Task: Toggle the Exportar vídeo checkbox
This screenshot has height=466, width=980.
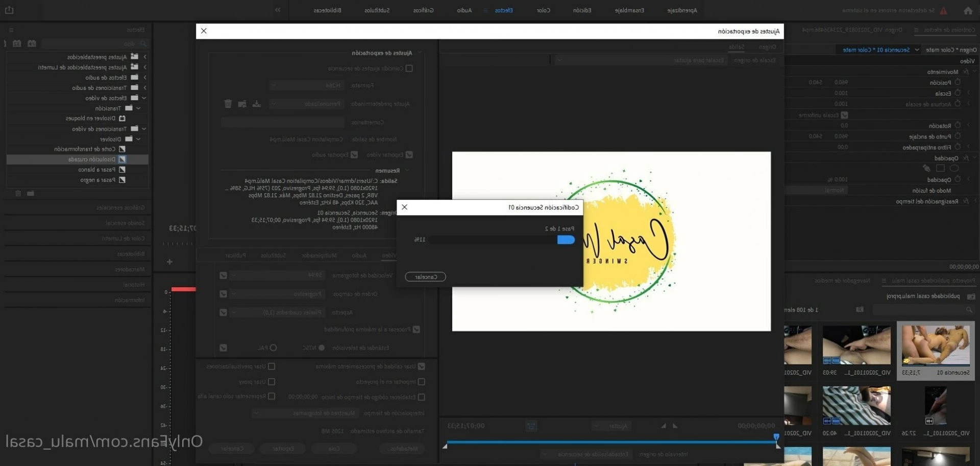Action: coord(409,154)
